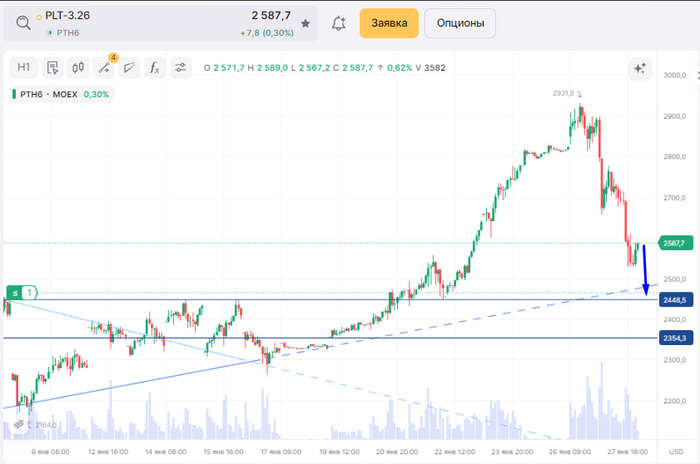700x464 pixels.
Task: Click the AI sparkle assistant icon
Action: 639,68
